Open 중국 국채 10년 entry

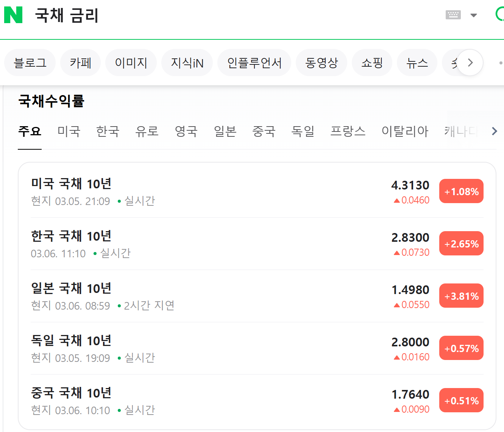coord(257,401)
